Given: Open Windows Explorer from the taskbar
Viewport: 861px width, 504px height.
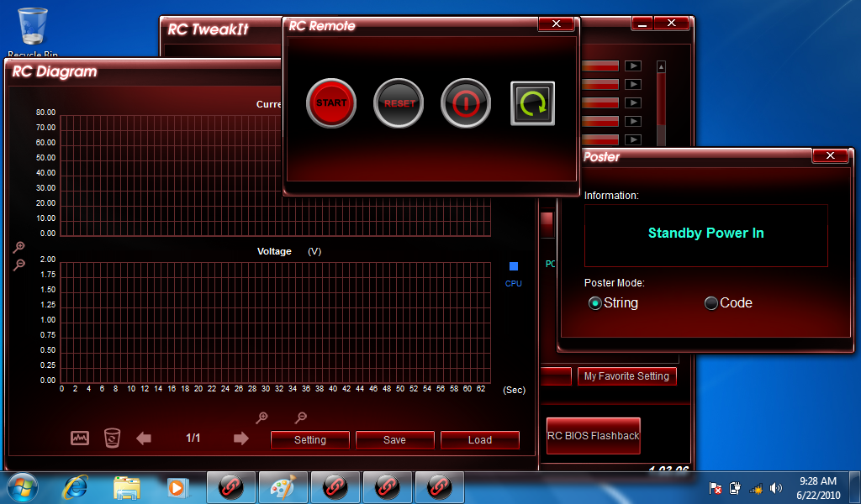Looking at the screenshot, I should (127, 487).
